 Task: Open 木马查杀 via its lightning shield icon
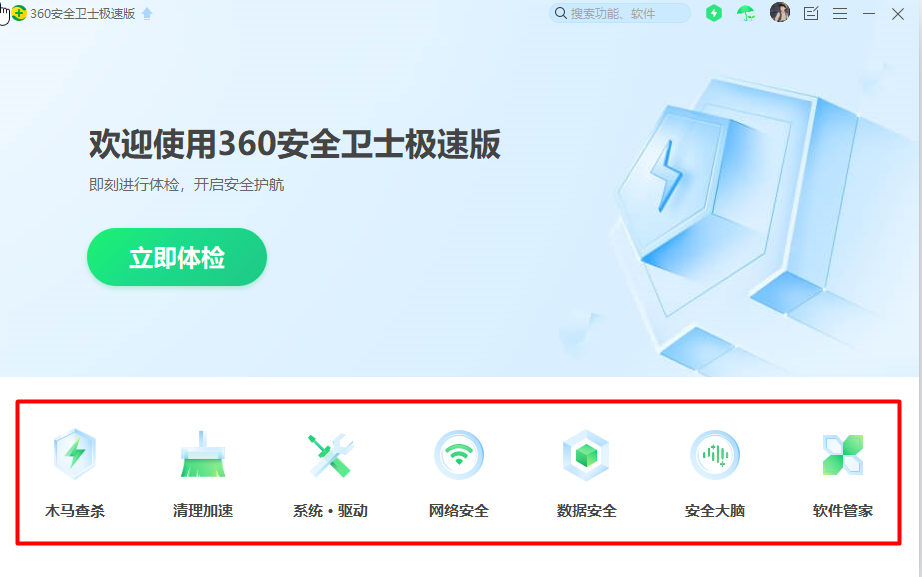pos(75,455)
